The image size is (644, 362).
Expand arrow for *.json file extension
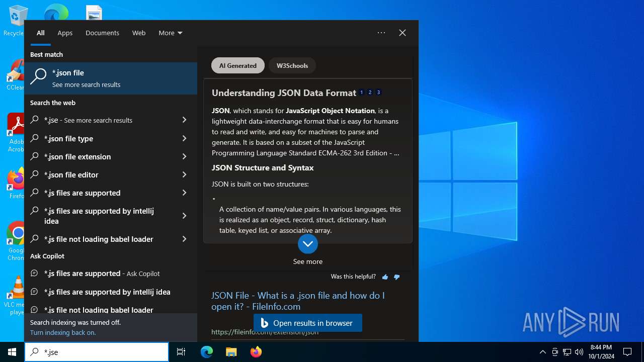pyautogui.click(x=184, y=156)
